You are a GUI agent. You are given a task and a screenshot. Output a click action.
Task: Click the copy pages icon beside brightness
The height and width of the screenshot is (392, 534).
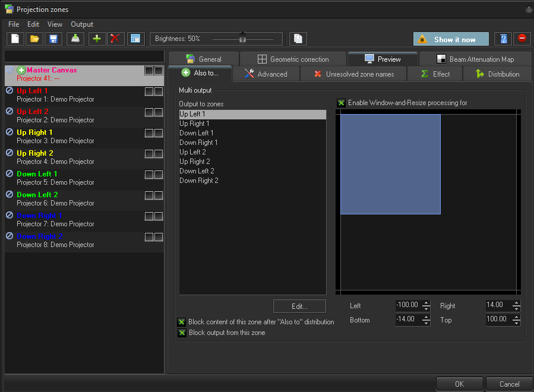click(298, 39)
